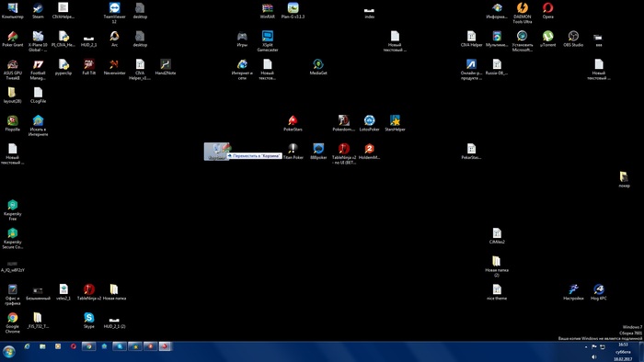
Task: Select the uTorrent desktop icon
Action: pyautogui.click(x=548, y=40)
